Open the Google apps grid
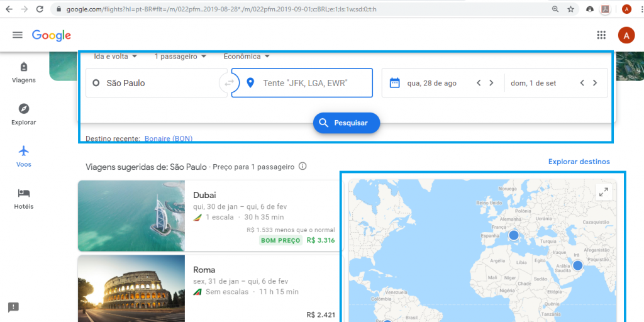 (x=601, y=35)
